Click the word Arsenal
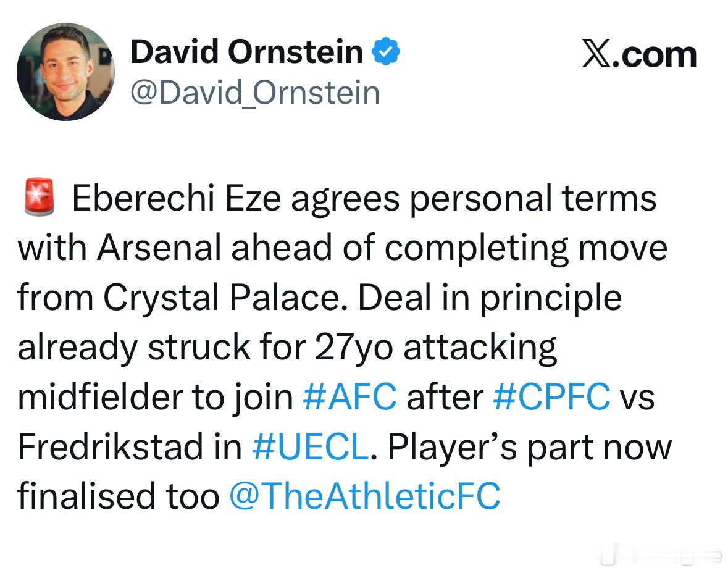Screen dimensions: 728x573 click(x=159, y=248)
